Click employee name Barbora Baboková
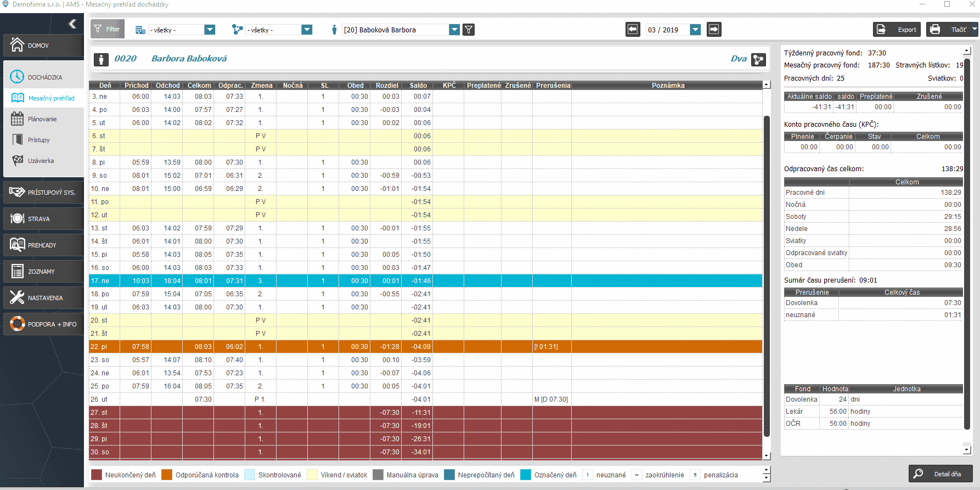 click(x=189, y=59)
